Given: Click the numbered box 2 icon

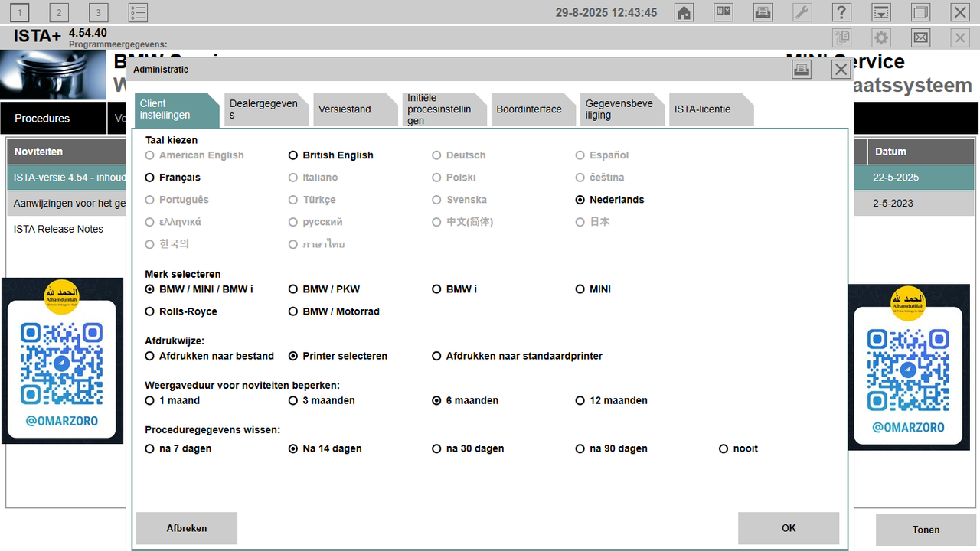Looking at the screenshot, I should [x=59, y=12].
